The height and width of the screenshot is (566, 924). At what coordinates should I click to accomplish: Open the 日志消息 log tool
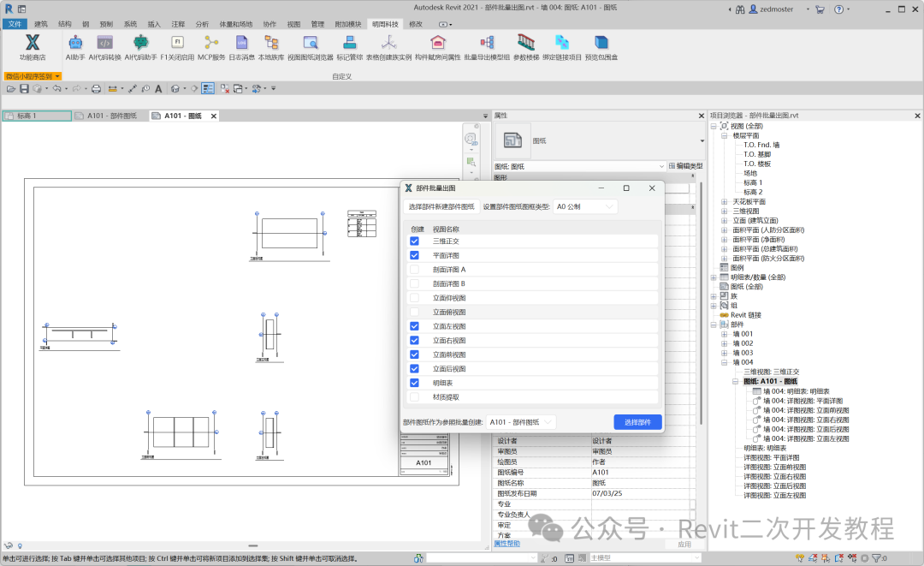point(241,46)
